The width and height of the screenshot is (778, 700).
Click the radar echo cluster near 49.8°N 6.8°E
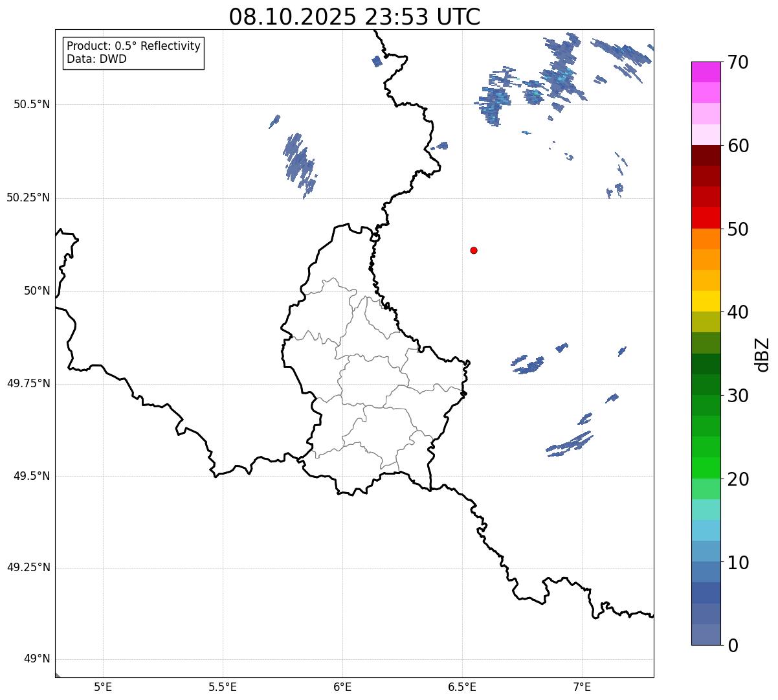pyautogui.click(x=528, y=365)
